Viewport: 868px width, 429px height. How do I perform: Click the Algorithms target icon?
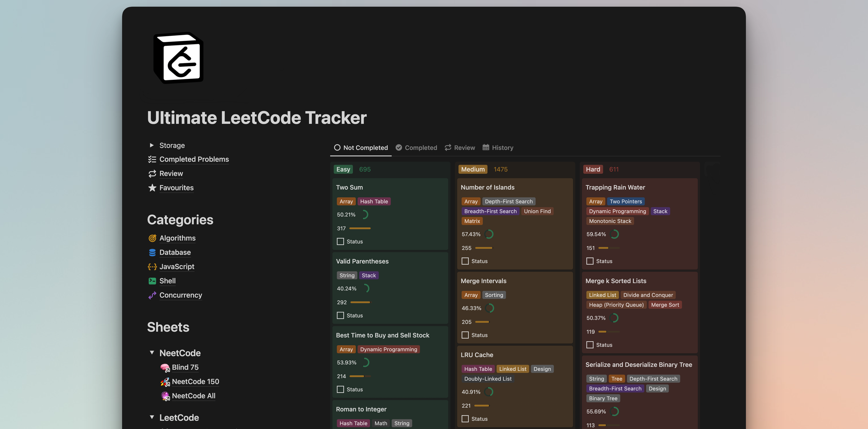(x=152, y=238)
